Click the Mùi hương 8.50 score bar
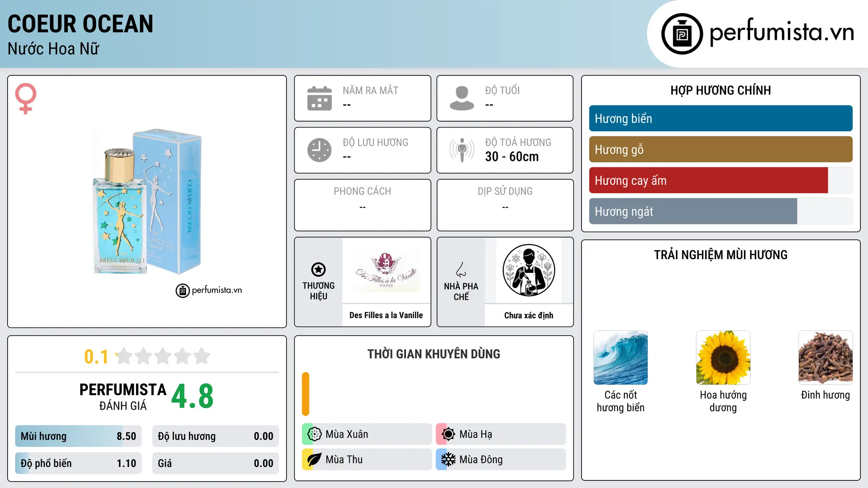Viewport: 868px width, 488px height. pyautogui.click(x=78, y=436)
